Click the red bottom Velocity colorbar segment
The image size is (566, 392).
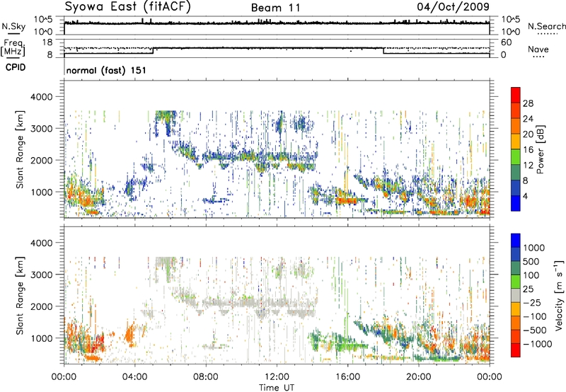[516, 350]
